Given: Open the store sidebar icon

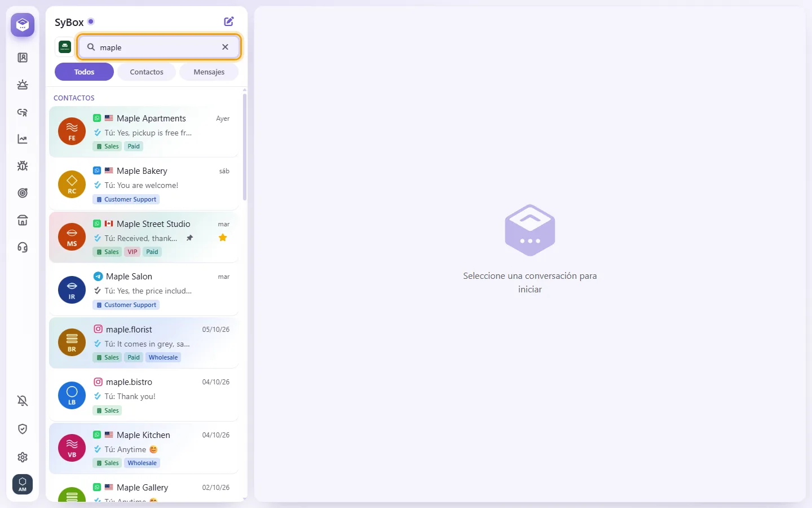Looking at the screenshot, I should coord(23,220).
